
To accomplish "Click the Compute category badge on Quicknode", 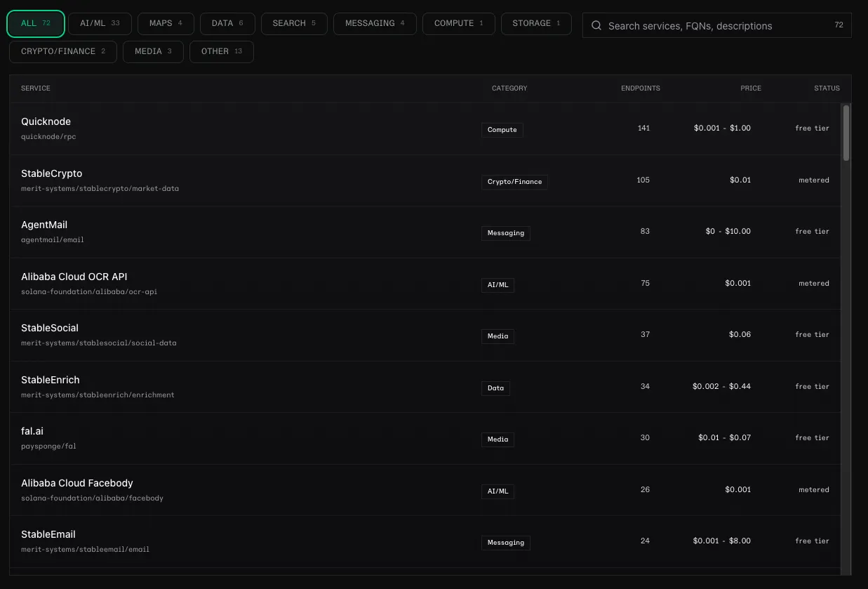I will 502,130.
